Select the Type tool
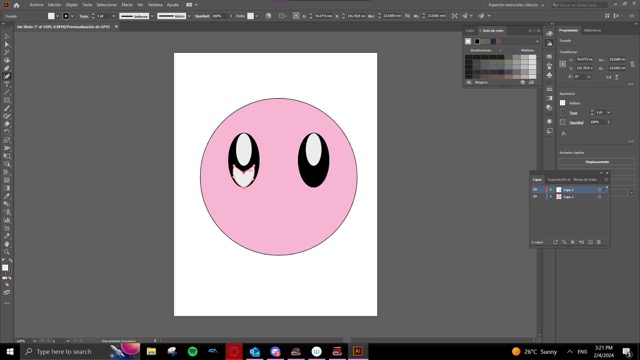This screenshot has width=640, height=360. tap(7, 84)
